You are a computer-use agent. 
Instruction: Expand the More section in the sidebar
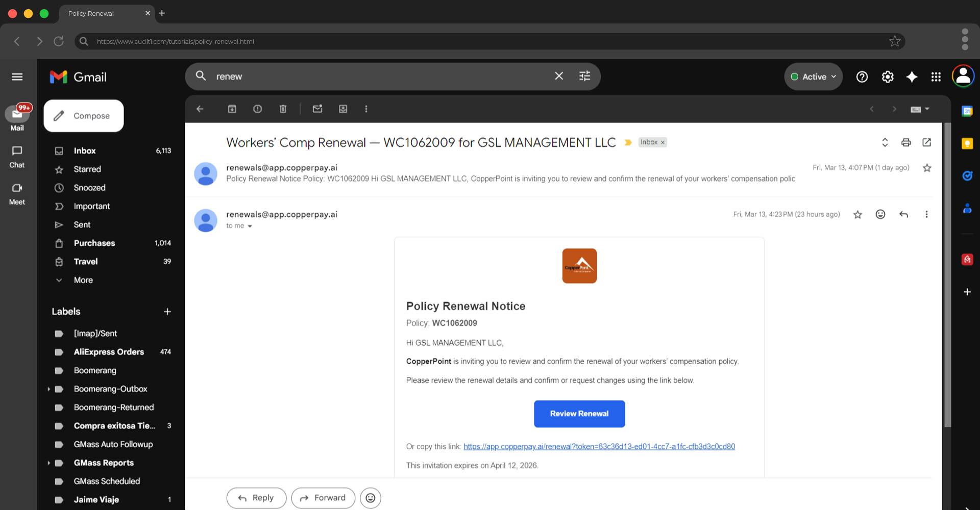(x=82, y=280)
